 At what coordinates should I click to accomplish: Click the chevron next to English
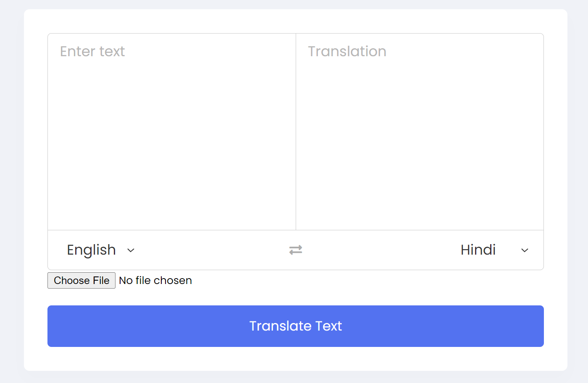[131, 250]
